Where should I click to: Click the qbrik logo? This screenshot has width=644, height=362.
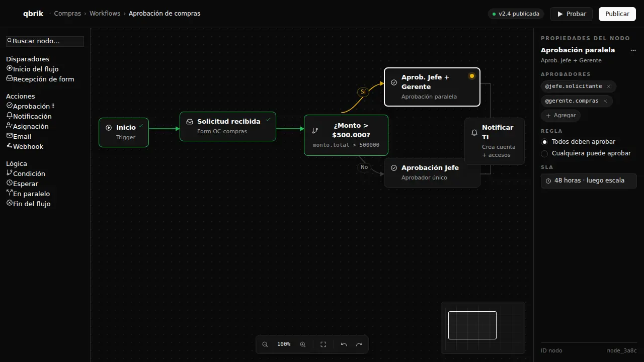(33, 14)
